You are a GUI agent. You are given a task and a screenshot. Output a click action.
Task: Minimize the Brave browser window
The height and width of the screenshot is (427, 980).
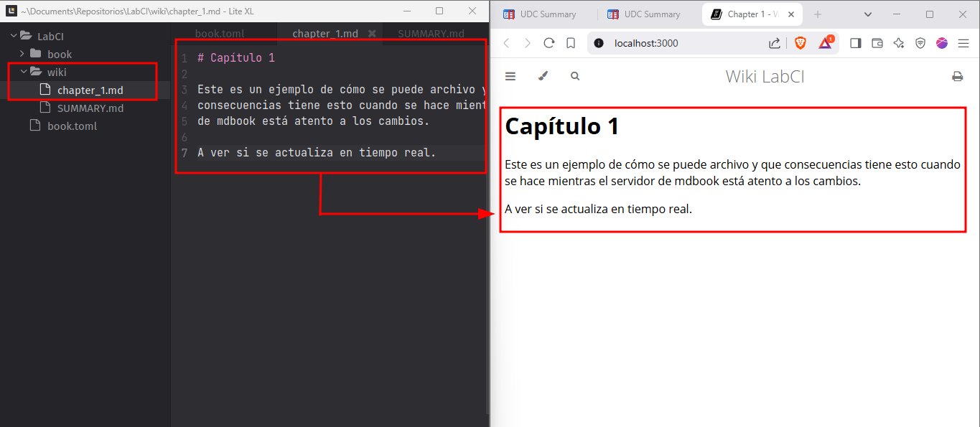(x=897, y=14)
